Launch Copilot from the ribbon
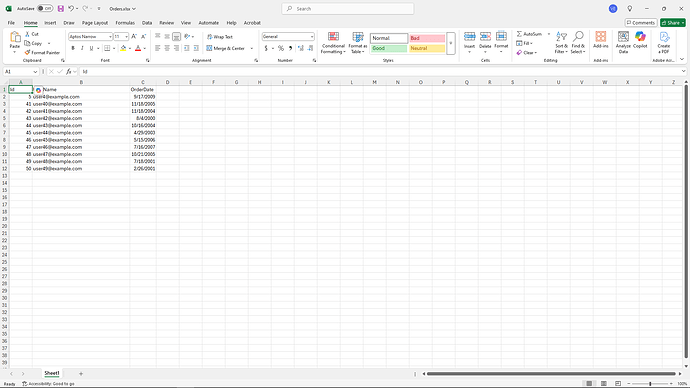The image size is (690, 388). coord(640,40)
